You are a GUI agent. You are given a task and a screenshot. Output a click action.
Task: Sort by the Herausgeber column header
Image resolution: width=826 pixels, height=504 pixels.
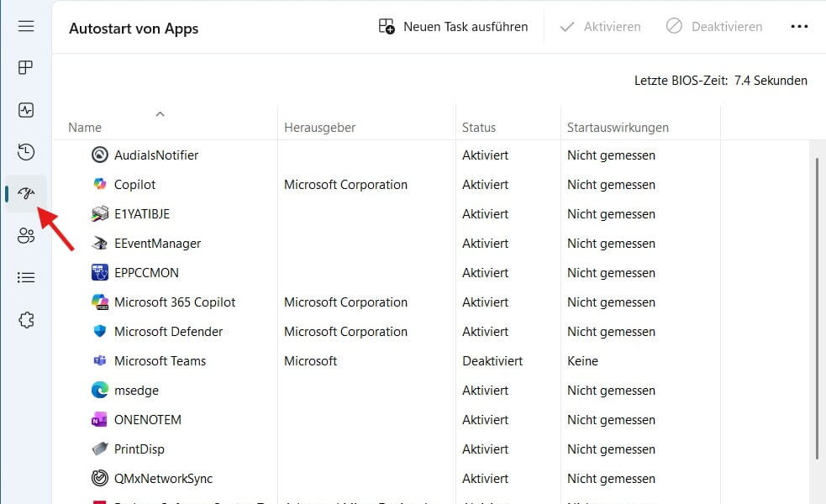(320, 128)
